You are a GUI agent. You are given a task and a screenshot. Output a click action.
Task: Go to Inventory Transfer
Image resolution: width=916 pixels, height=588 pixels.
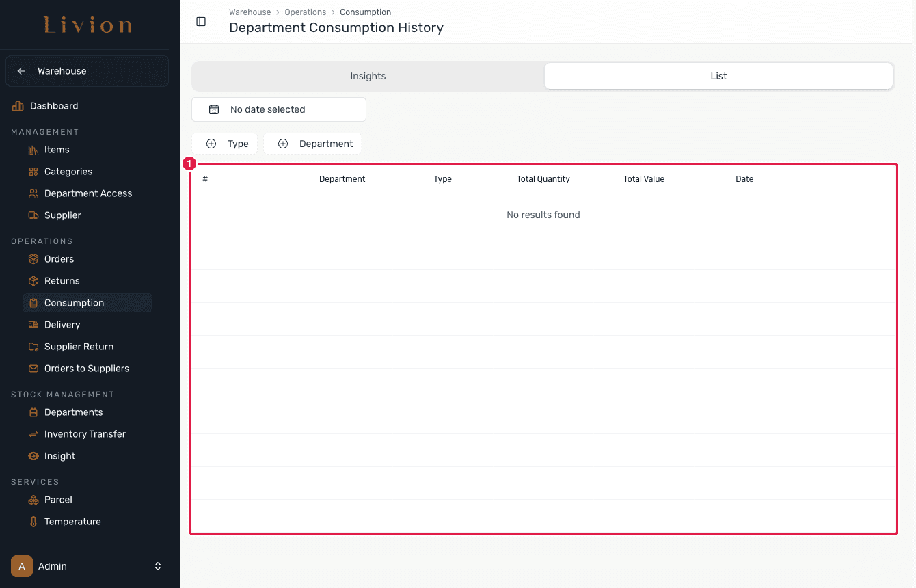pos(85,434)
